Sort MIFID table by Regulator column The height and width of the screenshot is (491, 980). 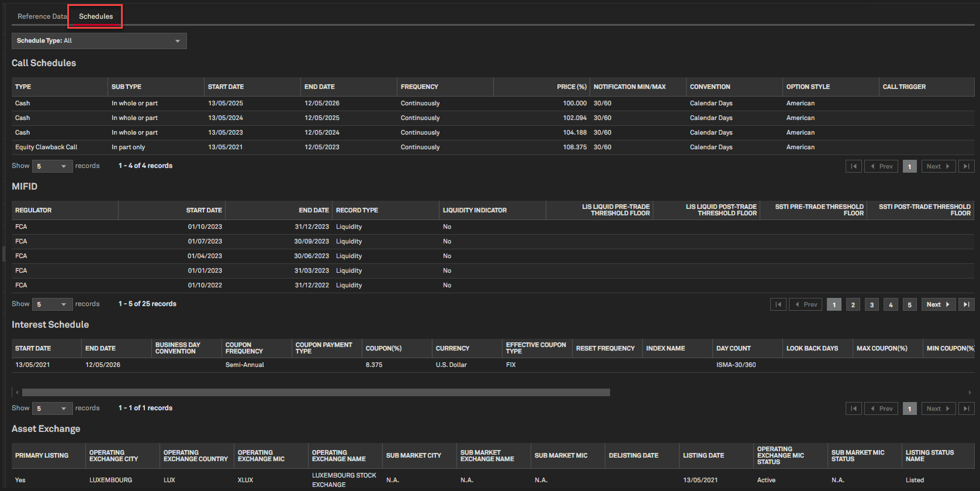tap(33, 210)
